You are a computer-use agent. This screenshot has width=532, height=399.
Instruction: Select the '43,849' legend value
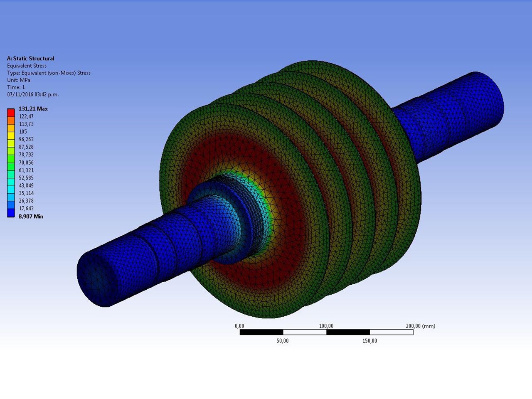pyautogui.click(x=26, y=185)
